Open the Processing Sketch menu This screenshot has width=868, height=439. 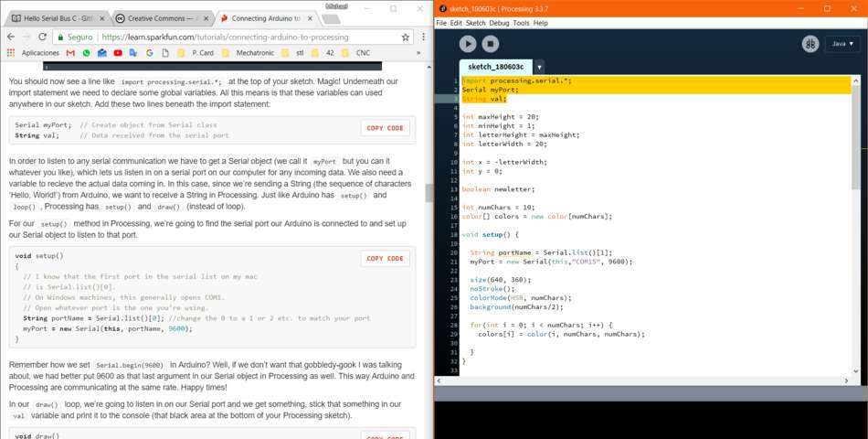point(475,23)
